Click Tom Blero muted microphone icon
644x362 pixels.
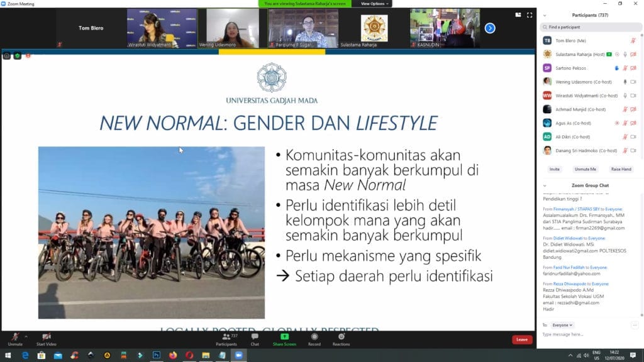(633, 41)
